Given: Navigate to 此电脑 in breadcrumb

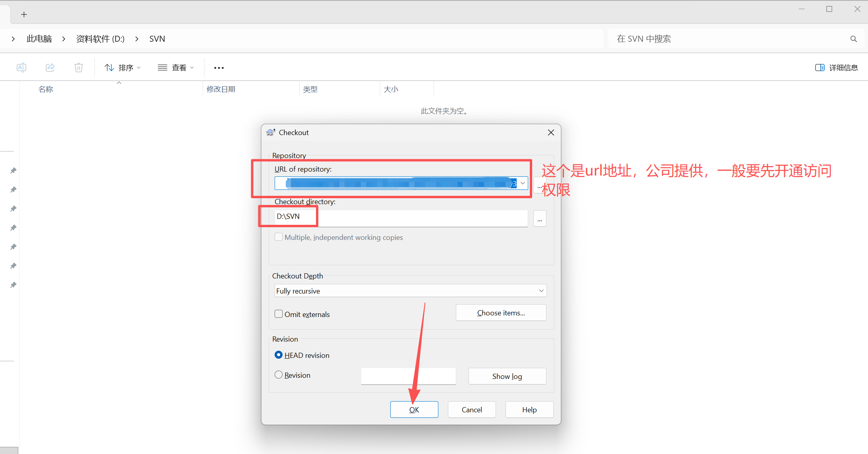Looking at the screenshot, I should pos(39,39).
